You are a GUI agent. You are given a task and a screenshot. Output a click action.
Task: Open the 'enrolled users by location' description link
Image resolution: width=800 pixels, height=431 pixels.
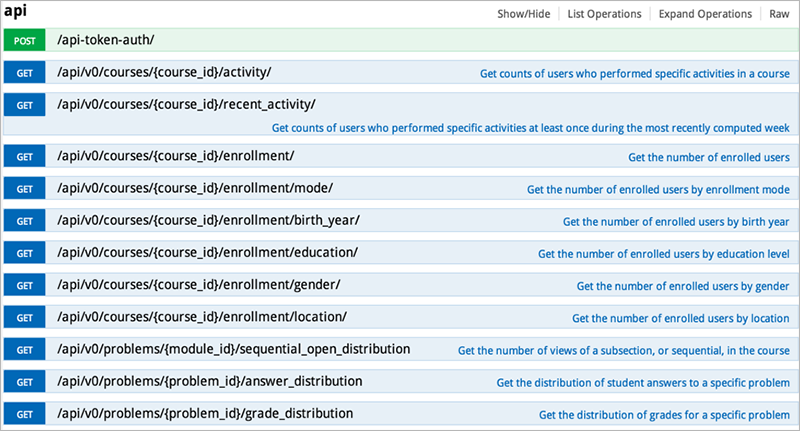coord(680,318)
